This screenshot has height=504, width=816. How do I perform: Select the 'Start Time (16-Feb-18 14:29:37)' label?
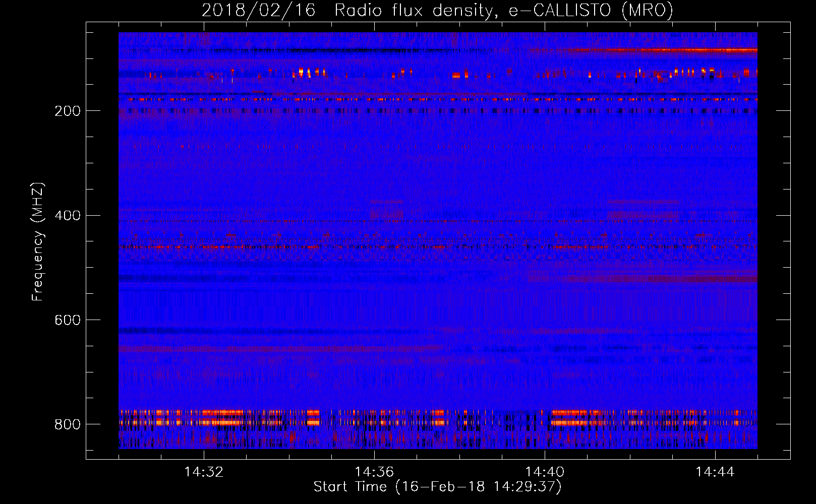tap(438, 487)
